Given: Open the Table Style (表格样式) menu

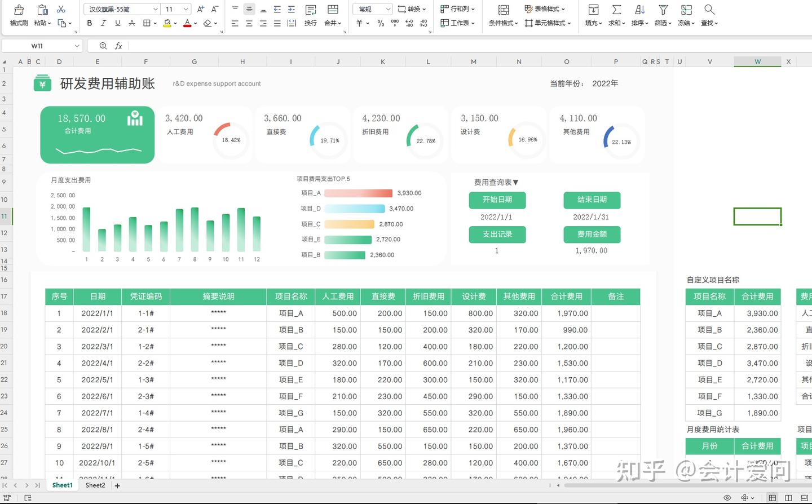Looking at the screenshot, I should [x=545, y=9].
